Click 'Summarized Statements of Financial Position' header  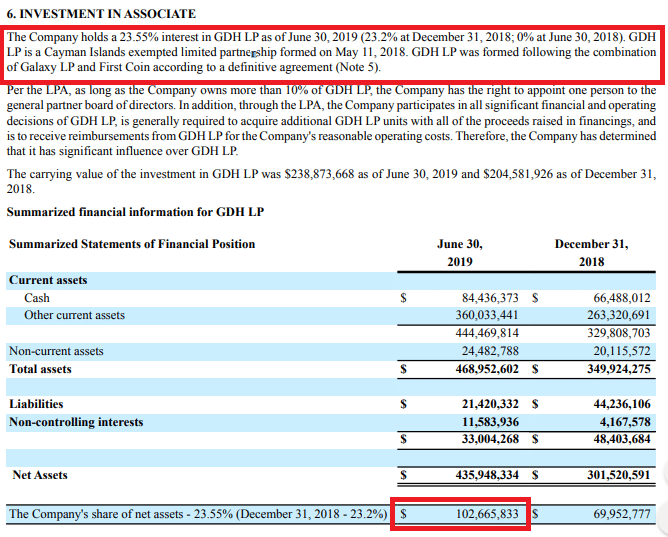pyautogui.click(x=132, y=244)
